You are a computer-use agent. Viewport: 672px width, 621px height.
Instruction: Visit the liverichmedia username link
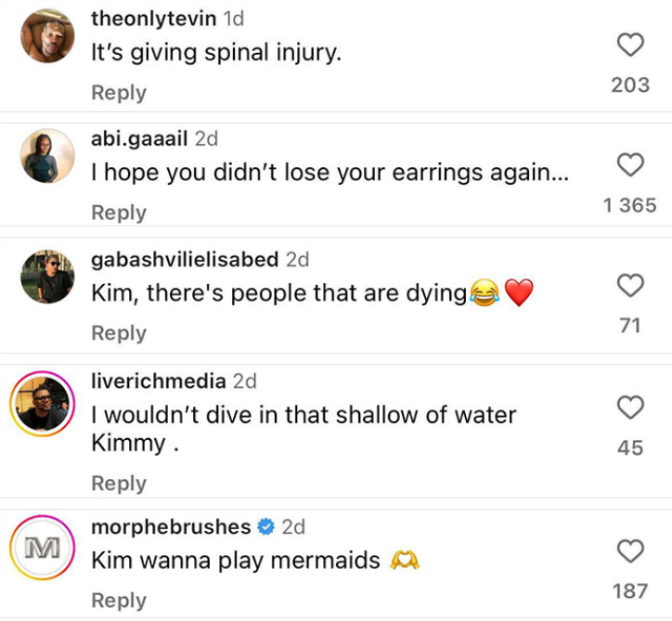[x=159, y=381]
